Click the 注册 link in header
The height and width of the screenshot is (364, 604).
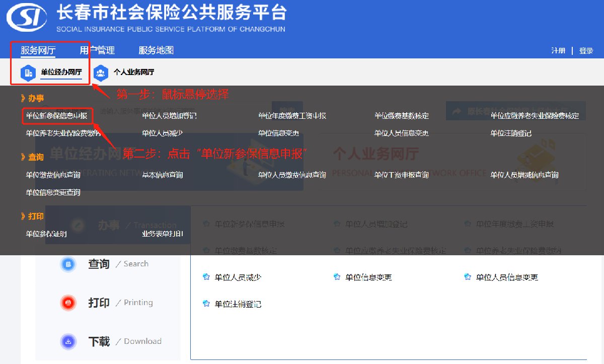(x=558, y=51)
